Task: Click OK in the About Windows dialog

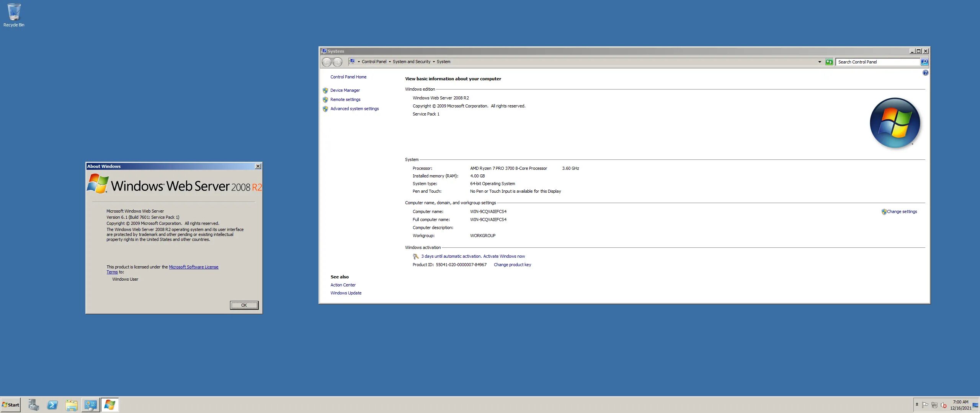Action: pyautogui.click(x=244, y=305)
